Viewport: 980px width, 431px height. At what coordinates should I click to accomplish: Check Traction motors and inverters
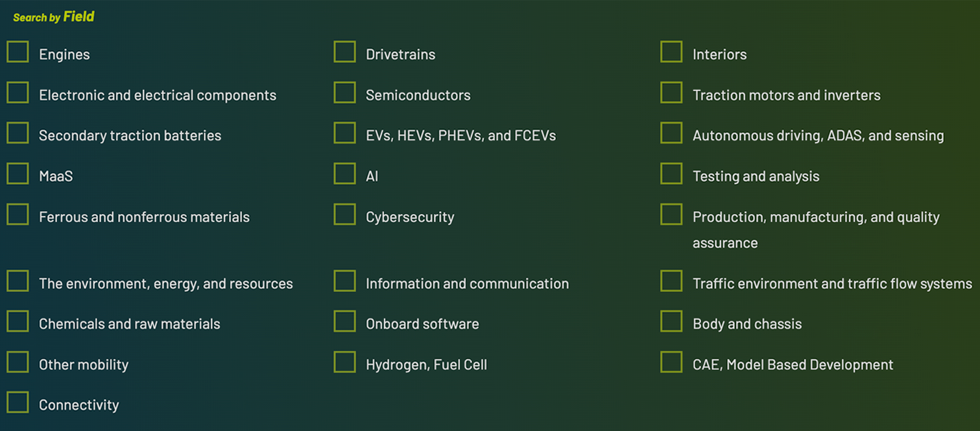[x=671, y=93]
